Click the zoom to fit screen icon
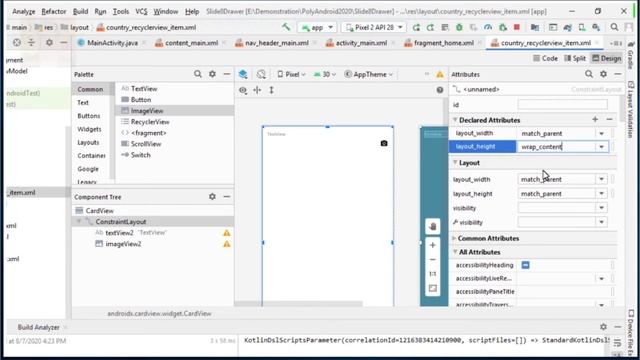The width and height of the screenshot is (640, 360). pyautogui.click(x=433, y=289)
